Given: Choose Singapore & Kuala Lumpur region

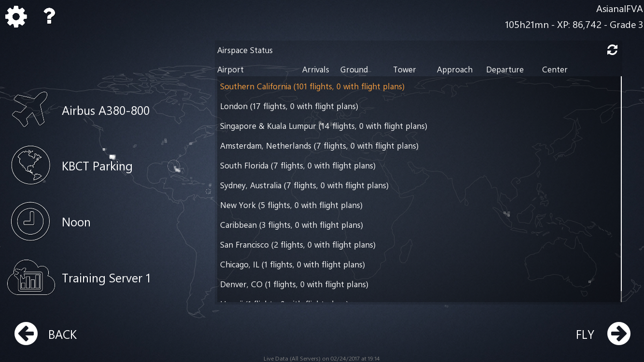Looking at the screenshot, I should coord(418,126).
